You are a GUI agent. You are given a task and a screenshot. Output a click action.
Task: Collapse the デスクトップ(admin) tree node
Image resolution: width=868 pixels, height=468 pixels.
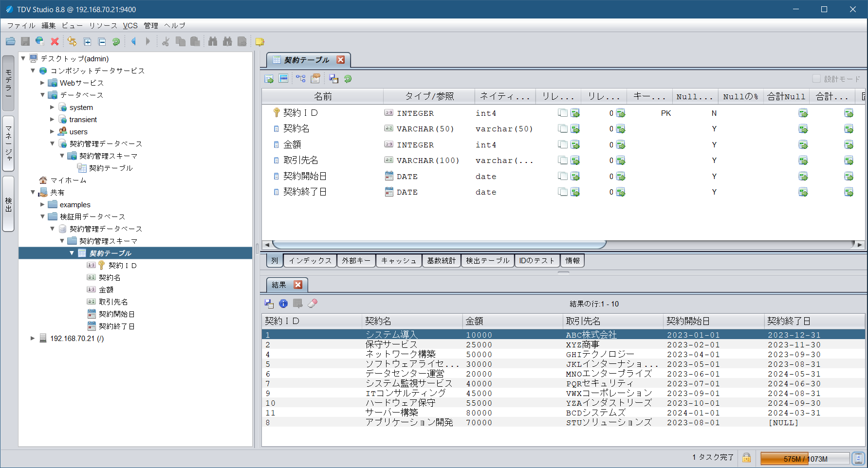point(23,58)
